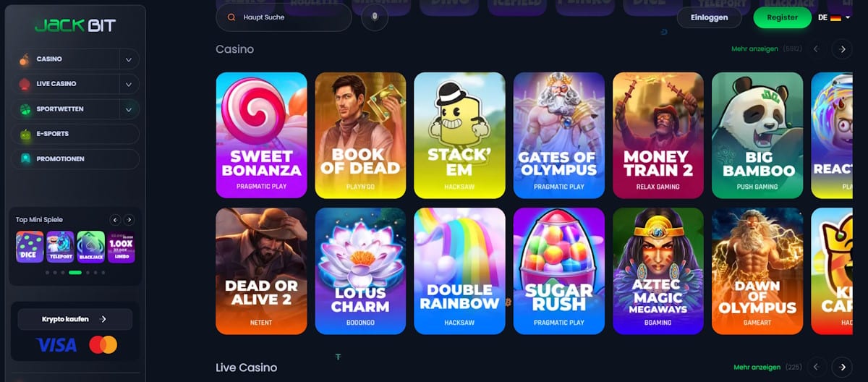Screen dimensions: 868x382
Task: Select the active green carousel dot
Action: click(x=75, y=273)
